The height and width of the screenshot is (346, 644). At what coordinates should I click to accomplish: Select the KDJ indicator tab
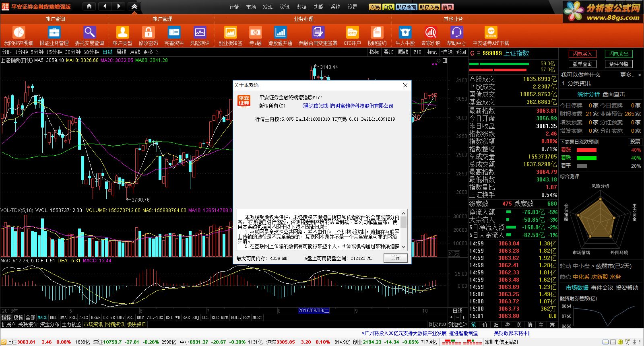[196, 317]
